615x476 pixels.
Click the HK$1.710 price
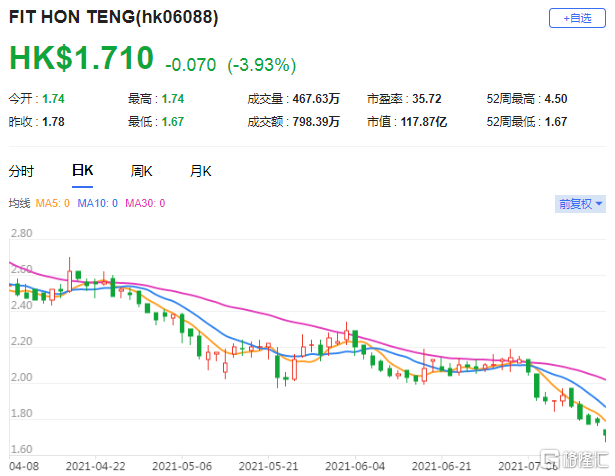81,58
